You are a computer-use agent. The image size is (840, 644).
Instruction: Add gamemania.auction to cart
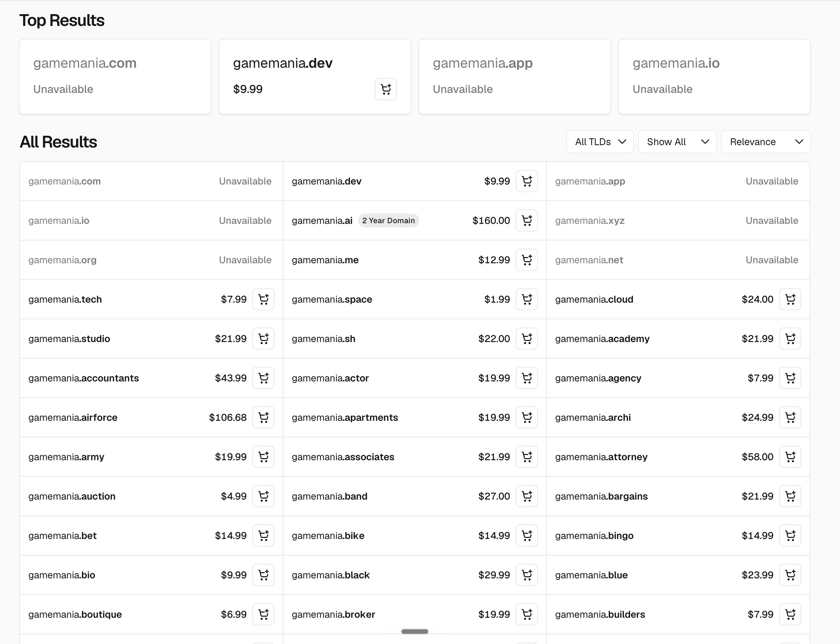[x=263, y=496]
